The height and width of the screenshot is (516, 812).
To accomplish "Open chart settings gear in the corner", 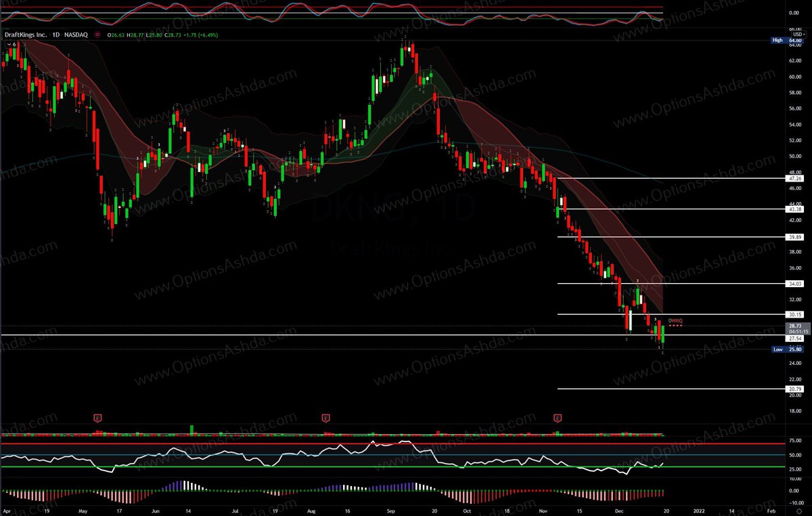I will coord(798,511).
